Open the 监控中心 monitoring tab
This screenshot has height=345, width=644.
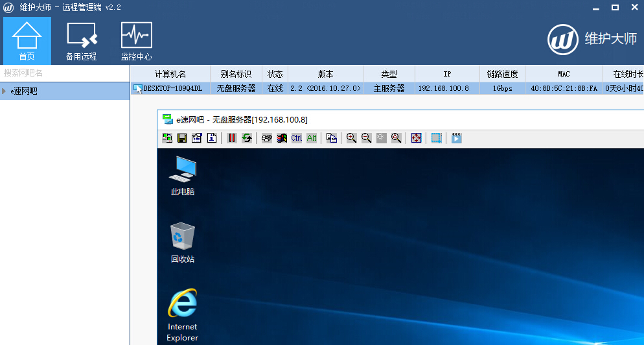(136, 41)
